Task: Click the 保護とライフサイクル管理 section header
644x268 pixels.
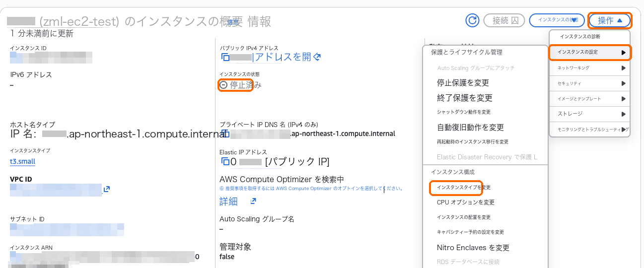Action: pyautogui.click(x=467, y=52)
